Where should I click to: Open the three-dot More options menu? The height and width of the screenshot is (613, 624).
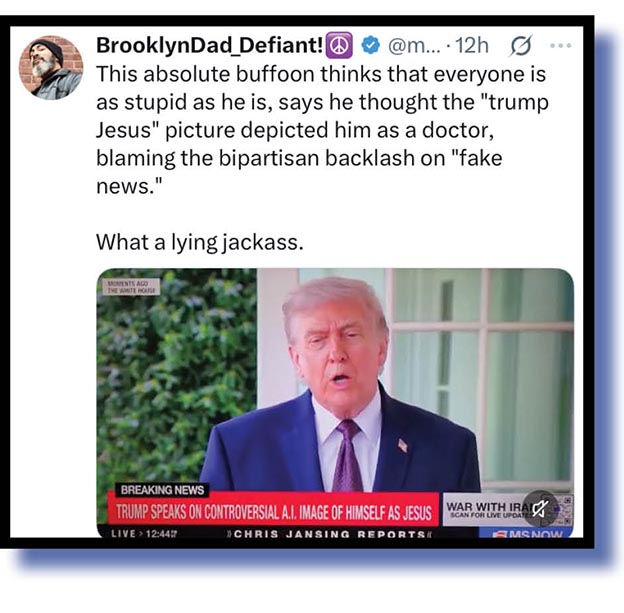click(561, 45)
